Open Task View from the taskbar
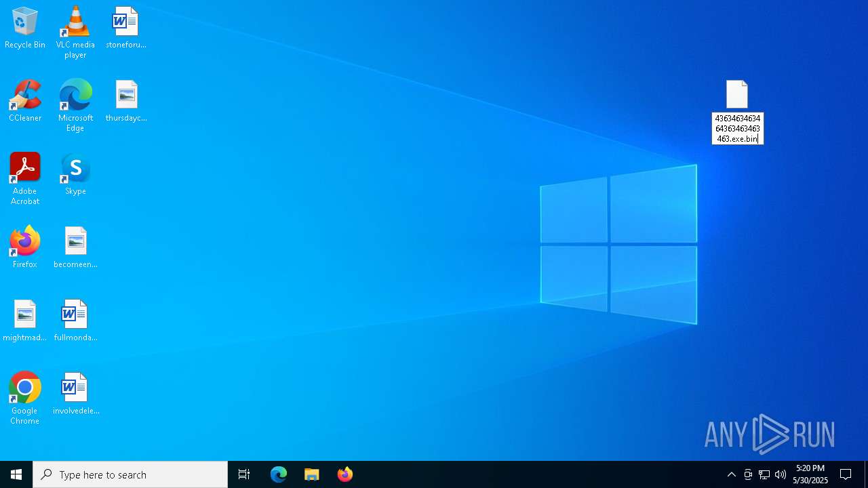Image resolution: width=868 pixels, height=488 pixels. tap(244, 474)
